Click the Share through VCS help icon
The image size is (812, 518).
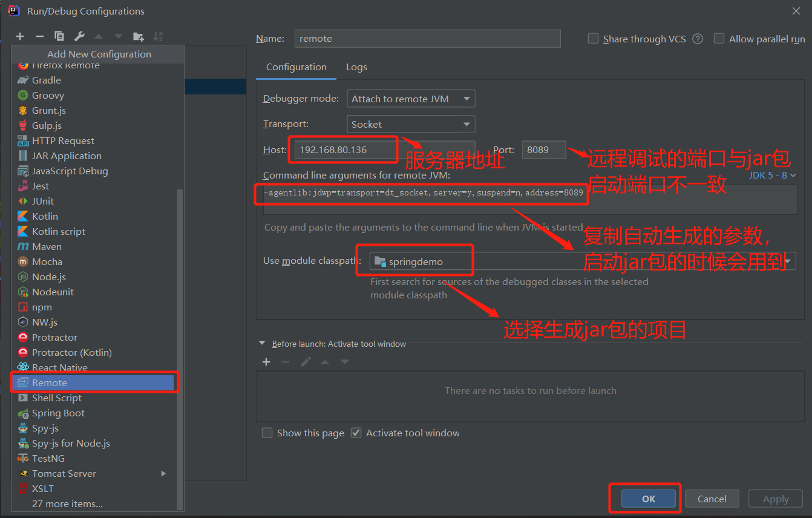(x=698, y=39)
